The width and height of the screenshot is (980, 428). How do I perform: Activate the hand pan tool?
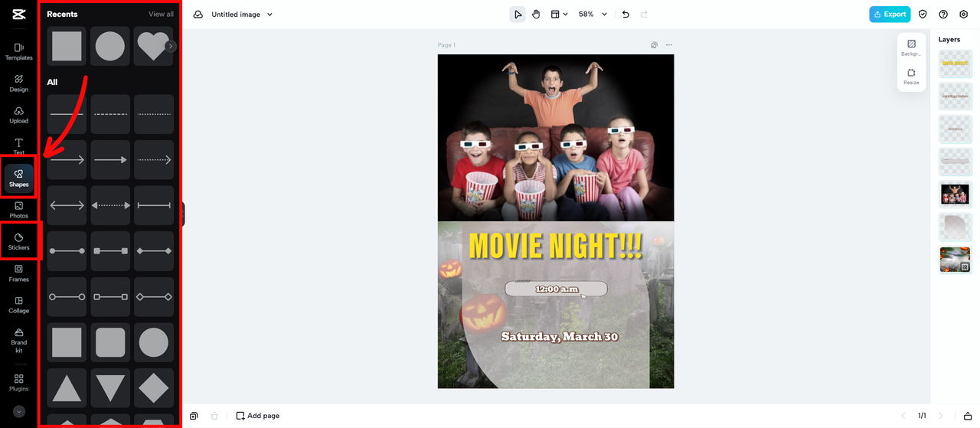[x=537, y=14]
